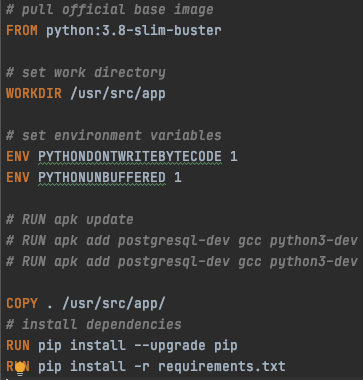Click the '# RUN apk update' comment

click(70, 220)
